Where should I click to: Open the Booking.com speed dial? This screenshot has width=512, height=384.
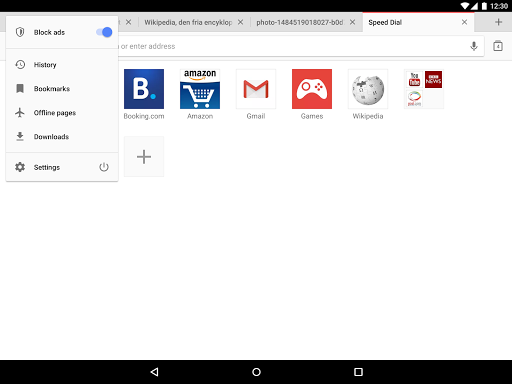(x=144, y=94)
